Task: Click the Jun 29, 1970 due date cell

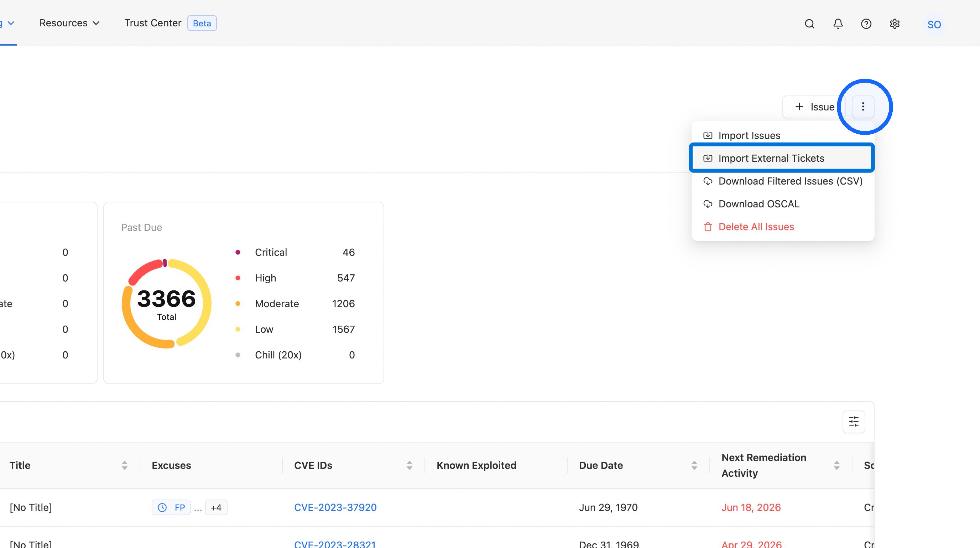Action: (x=608, y=507)
